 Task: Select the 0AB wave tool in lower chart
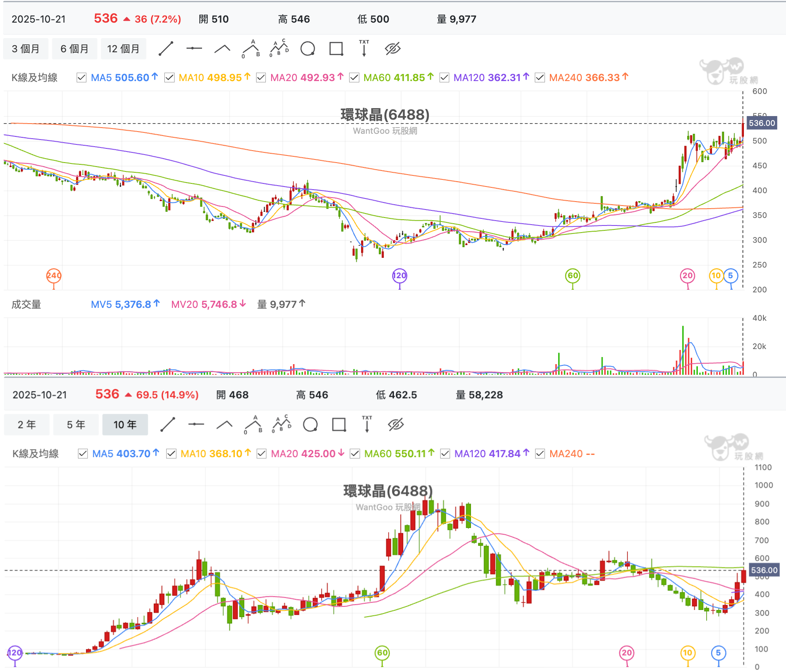pos(253,424)
